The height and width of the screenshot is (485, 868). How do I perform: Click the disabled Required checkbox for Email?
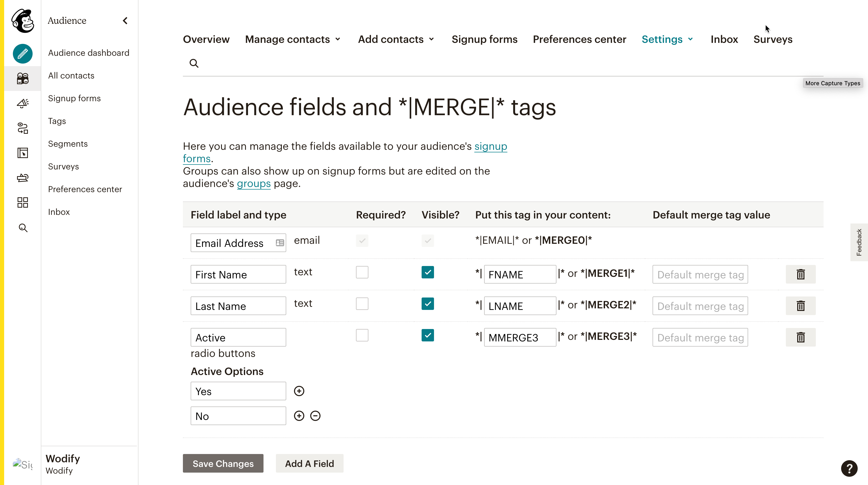coord(362,241)
